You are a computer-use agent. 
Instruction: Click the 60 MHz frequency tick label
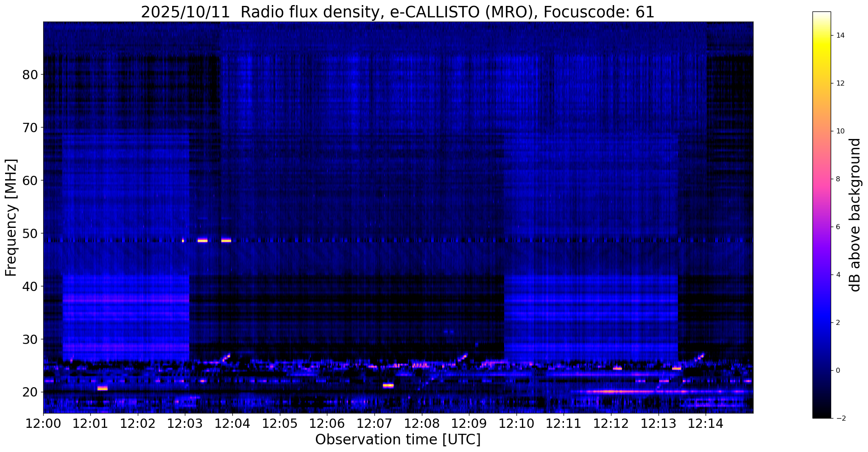coord(30,180)
